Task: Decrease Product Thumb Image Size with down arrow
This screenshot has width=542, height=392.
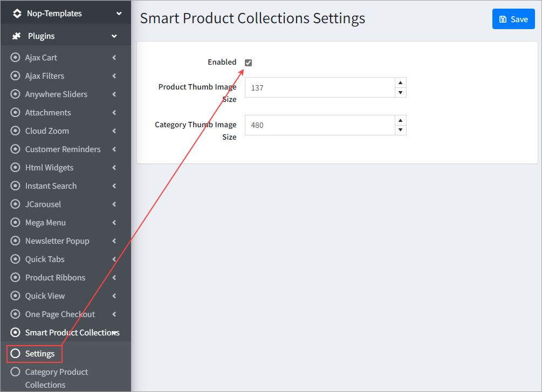Action: 400,92
